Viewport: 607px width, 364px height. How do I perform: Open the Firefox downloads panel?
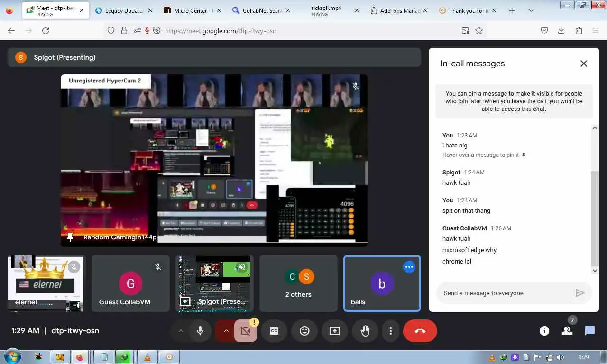(561, 31)
